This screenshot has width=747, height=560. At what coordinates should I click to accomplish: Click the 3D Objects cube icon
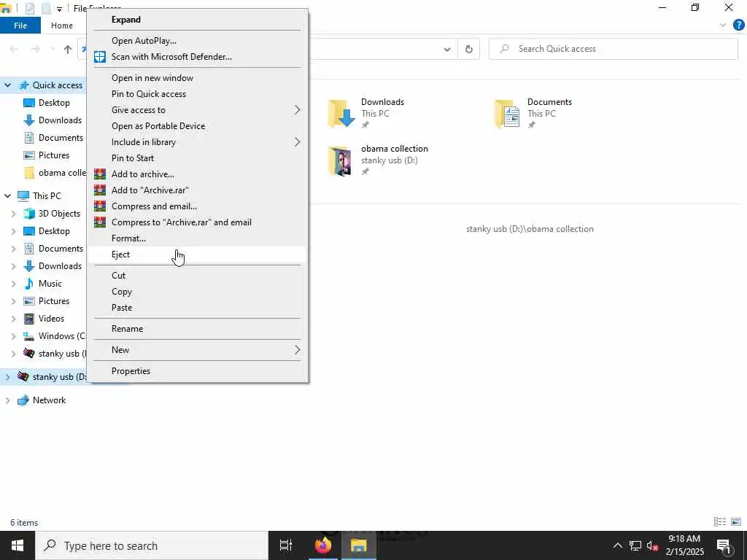29,214
